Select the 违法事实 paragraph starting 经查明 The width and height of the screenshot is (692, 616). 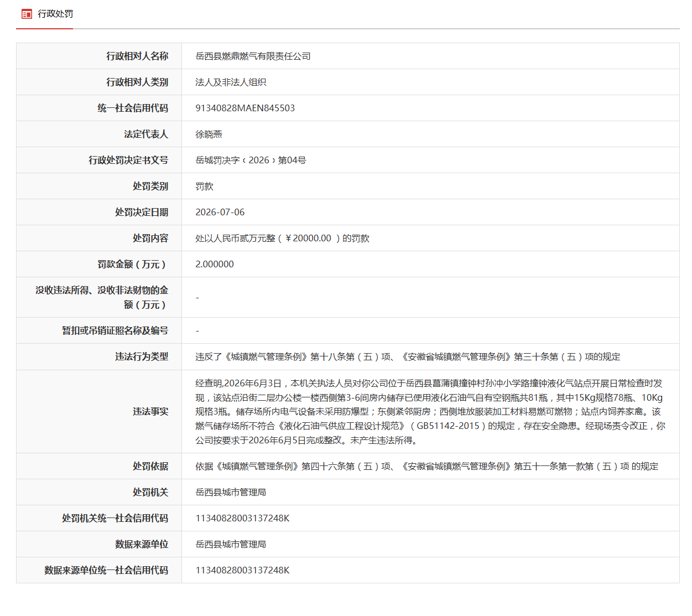tap(430, 412)
